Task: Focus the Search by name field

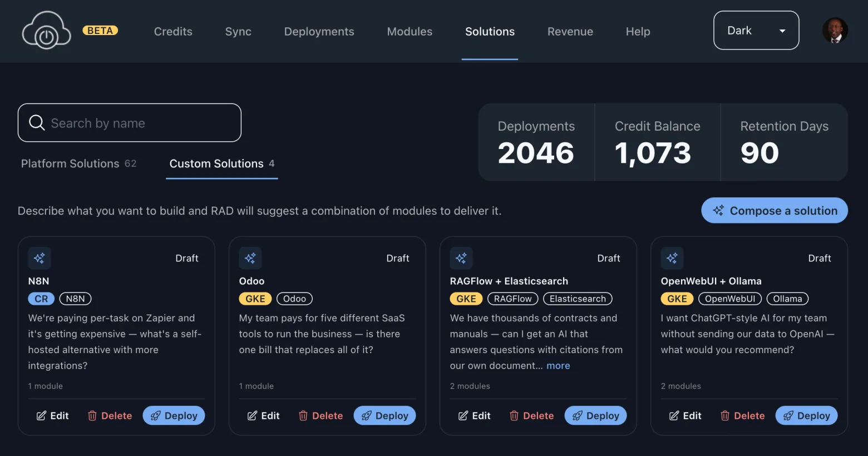Action: (x=130, y=122)
